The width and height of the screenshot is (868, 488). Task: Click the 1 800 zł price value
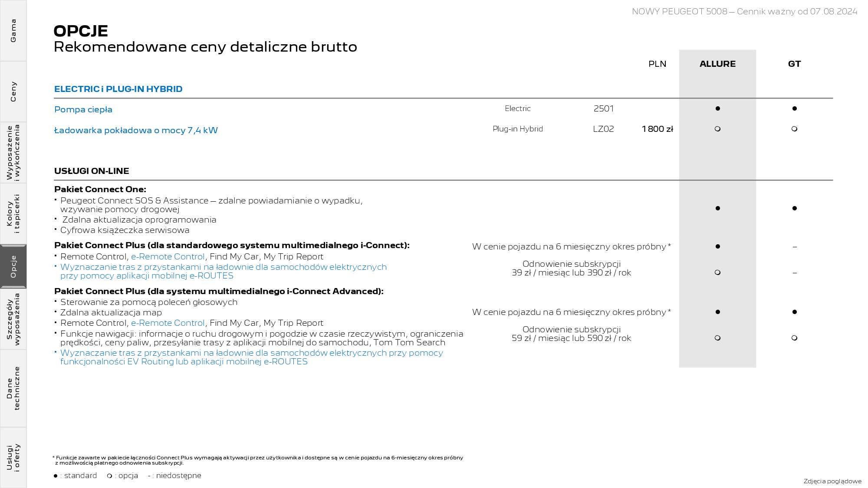pos(657,129)
